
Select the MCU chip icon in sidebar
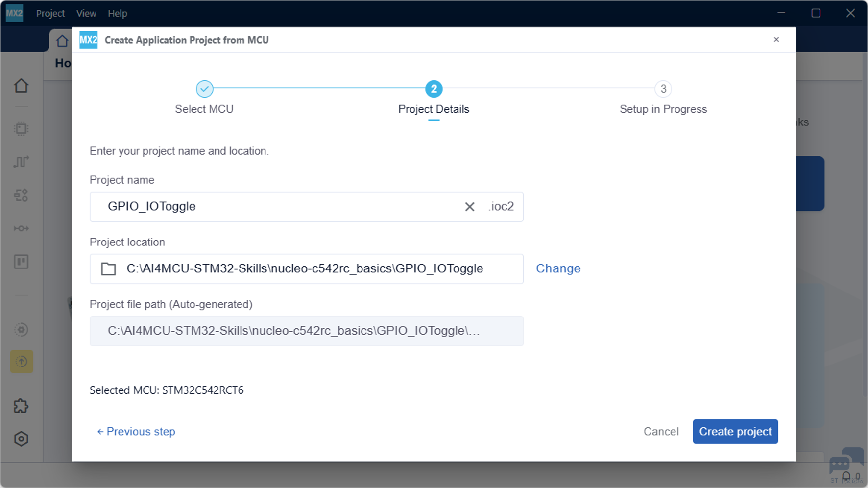point(21,128)
